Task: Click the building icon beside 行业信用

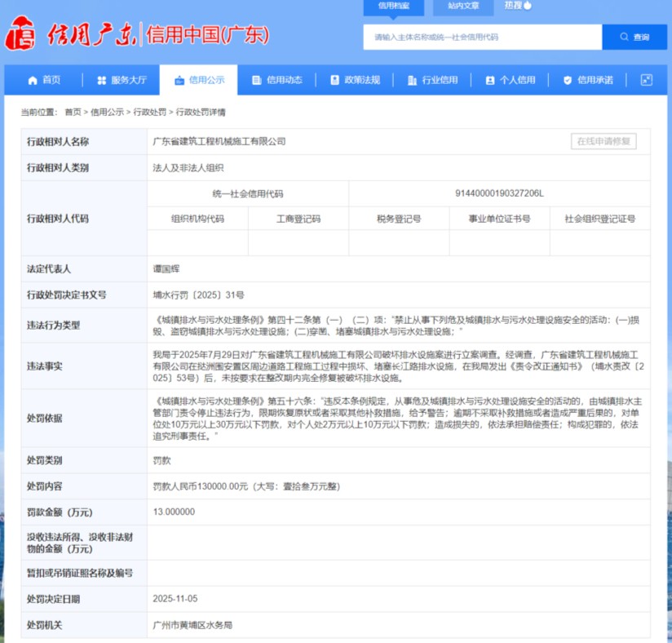Action: tap(411, 79)
